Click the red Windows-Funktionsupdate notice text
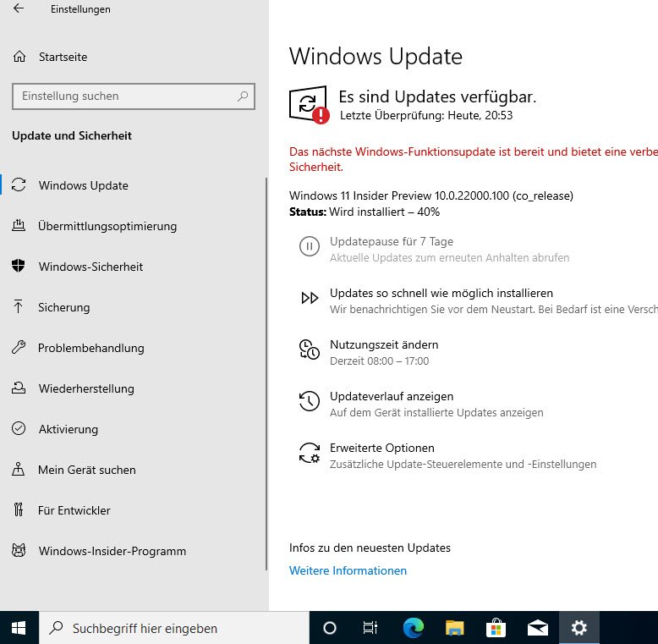Image resolution: width=658 pixels, height=644 pixels. tap(474, 159)
